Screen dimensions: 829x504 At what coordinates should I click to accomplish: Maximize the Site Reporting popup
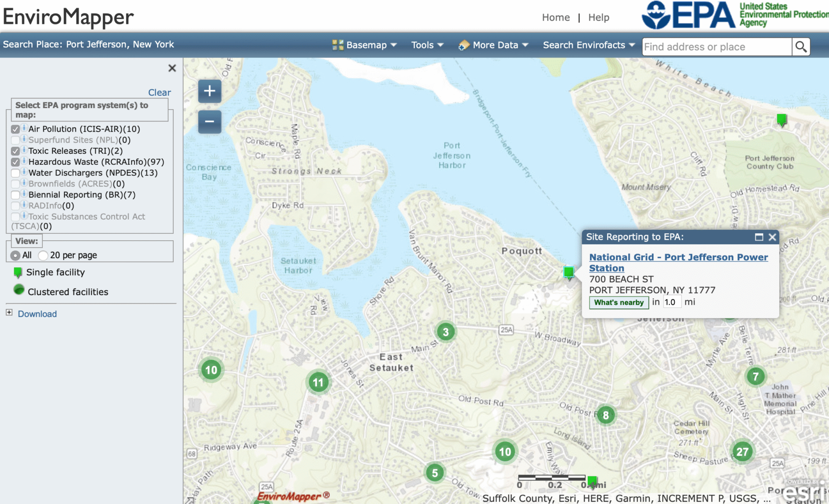(x=759, y=237)
